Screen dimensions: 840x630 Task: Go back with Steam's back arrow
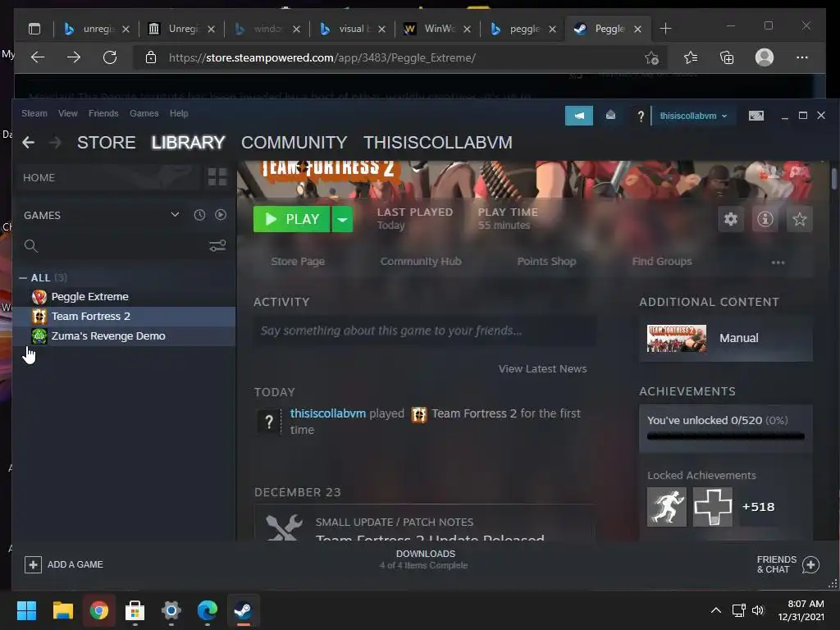[x=29, y=143]
